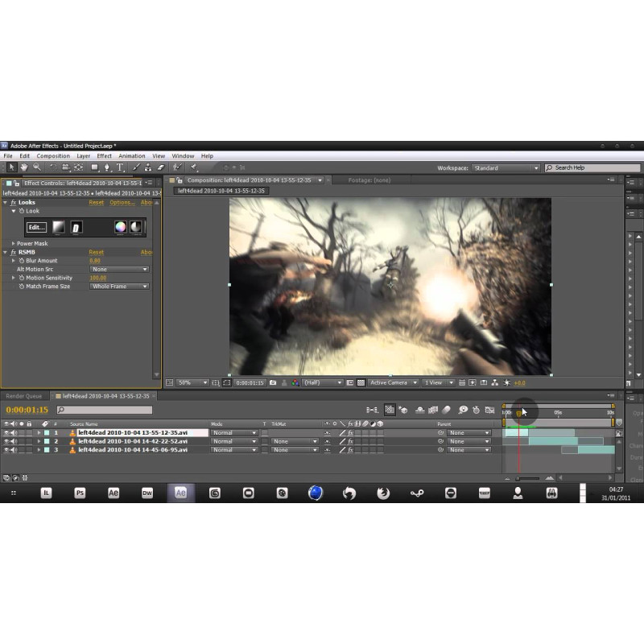Hide video for layer 1 with eye icon
Screen dimensions: 644x644
coord(6,433)
